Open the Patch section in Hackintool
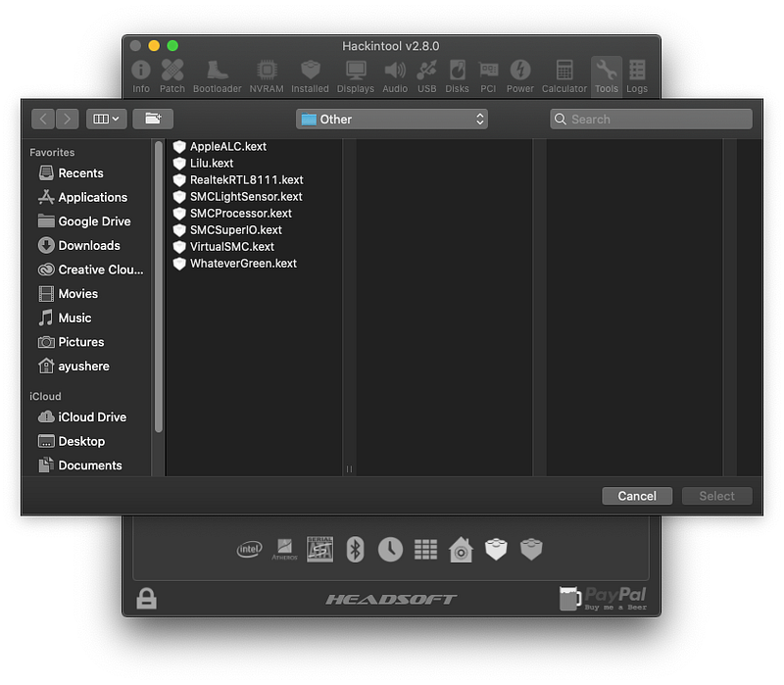 coord(172,76)
